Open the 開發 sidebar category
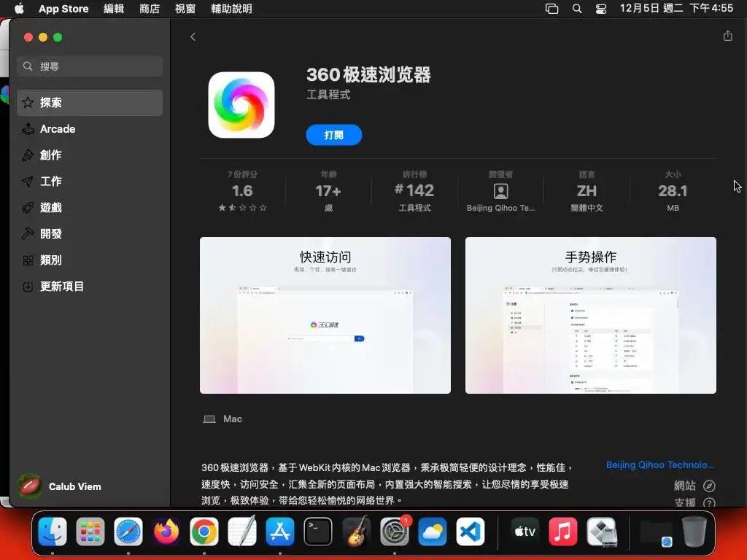The height and width of the screenshot is (560, 747). [90, 233]
